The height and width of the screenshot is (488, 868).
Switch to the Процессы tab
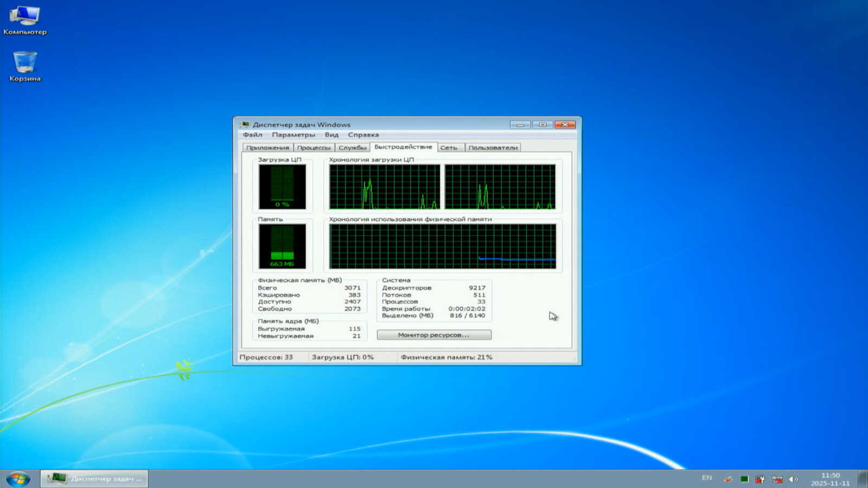click(314, 147)
